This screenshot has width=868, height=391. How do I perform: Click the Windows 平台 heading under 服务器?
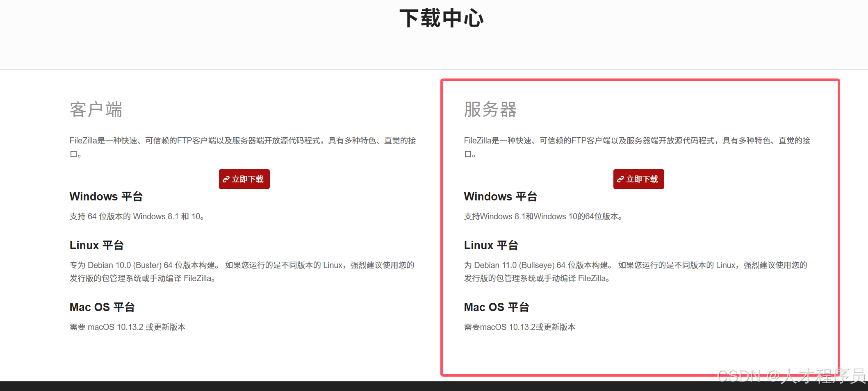[501, 197]
